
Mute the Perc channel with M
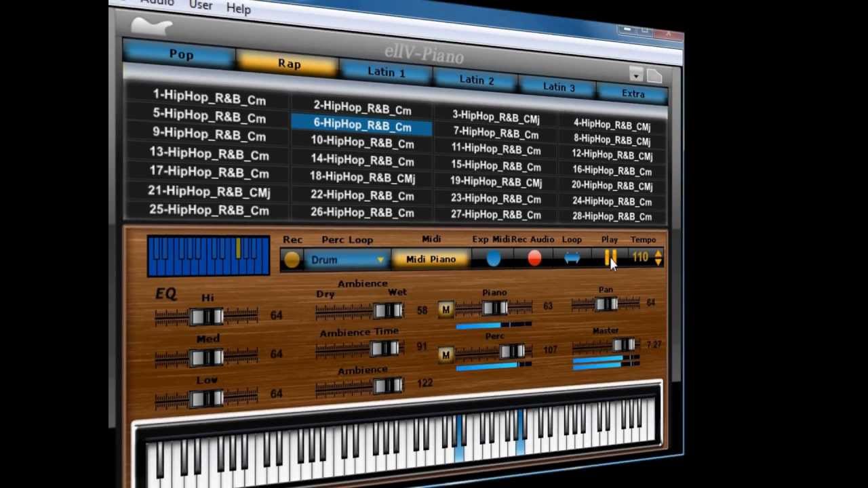446,354
